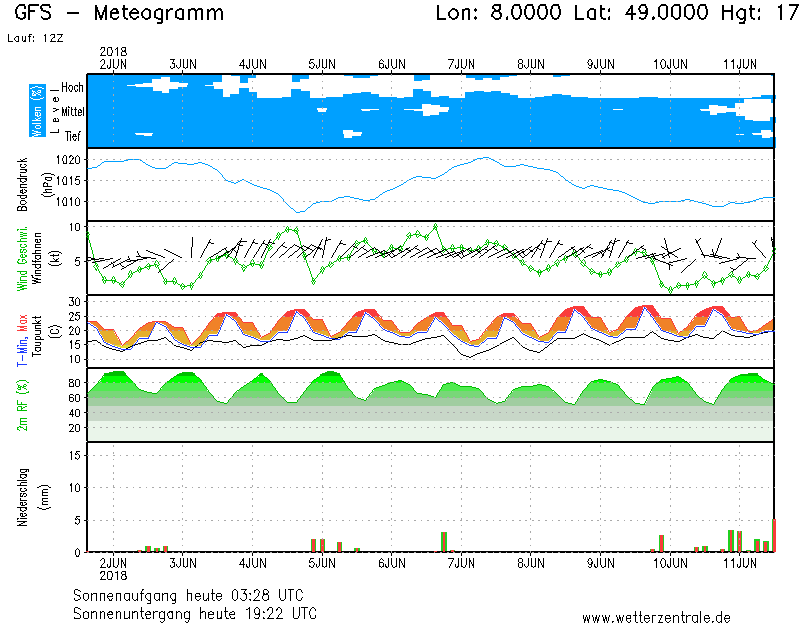Click "8JUN" on the axis below the precipitation chart

(531, 563)
